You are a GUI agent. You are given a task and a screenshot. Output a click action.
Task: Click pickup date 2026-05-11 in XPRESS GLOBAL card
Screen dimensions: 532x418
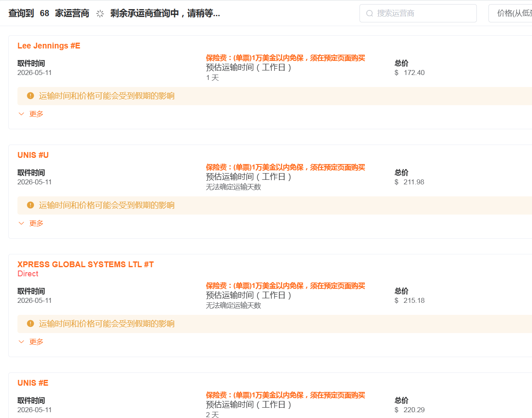[34, 300]
